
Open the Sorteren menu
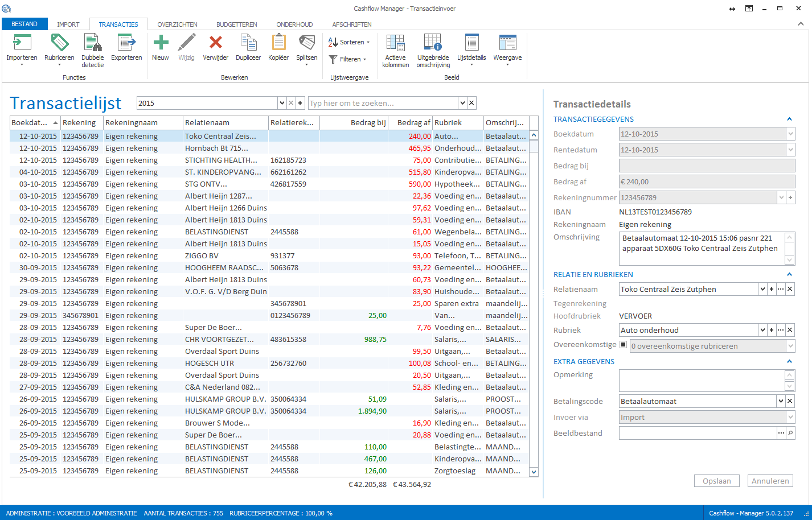coord(349,42)
